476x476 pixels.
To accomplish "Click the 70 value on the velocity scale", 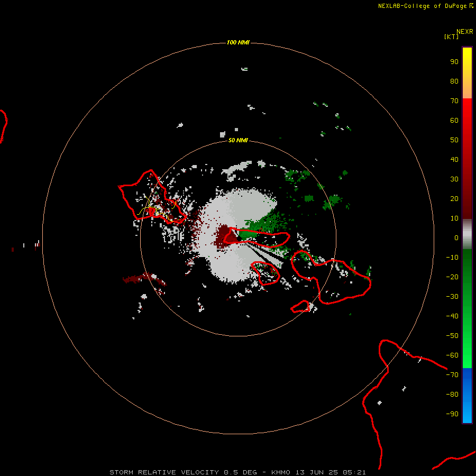I will [x=454, y=101].
